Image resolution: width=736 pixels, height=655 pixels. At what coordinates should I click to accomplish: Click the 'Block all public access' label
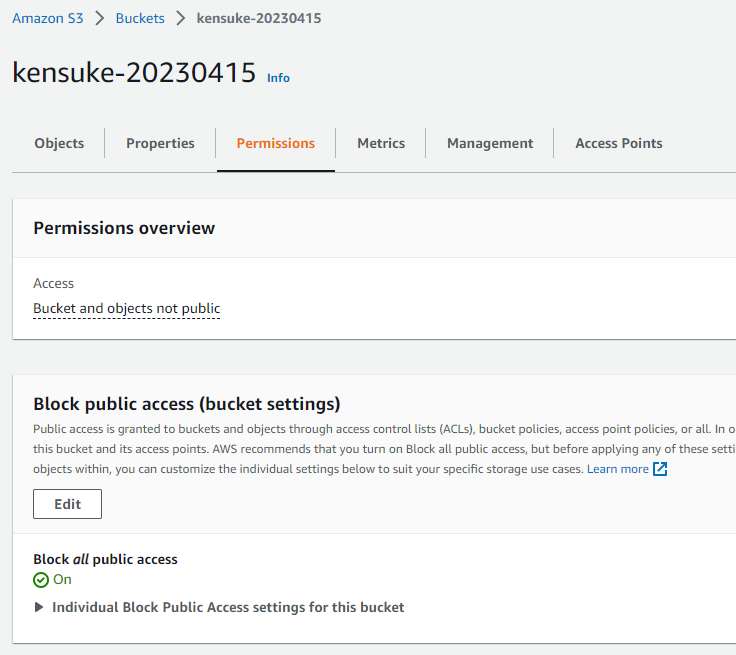105,559
